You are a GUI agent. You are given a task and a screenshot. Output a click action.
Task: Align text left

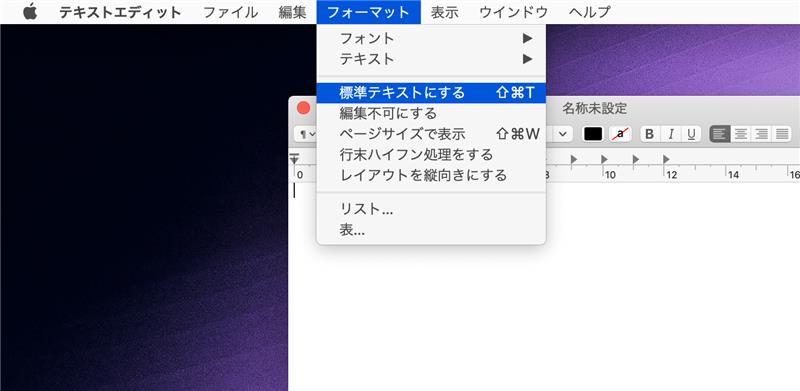pos(720,134)
